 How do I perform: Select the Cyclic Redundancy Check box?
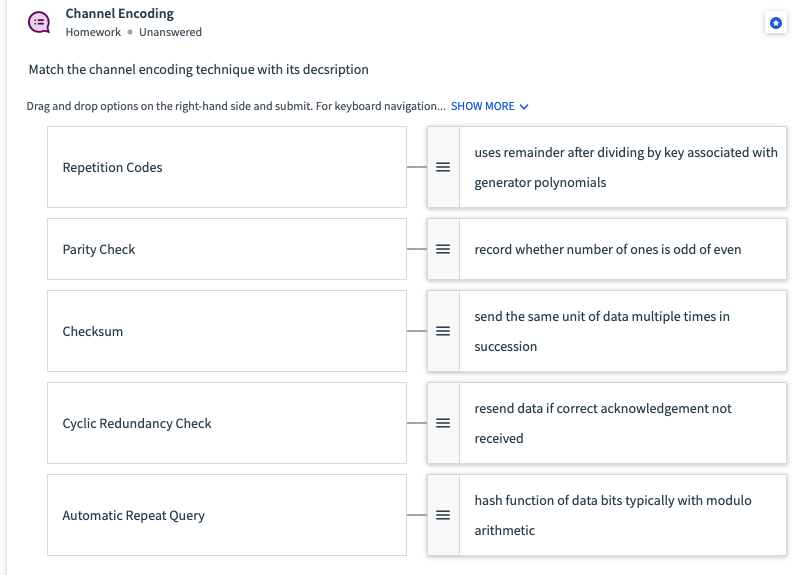227,423
